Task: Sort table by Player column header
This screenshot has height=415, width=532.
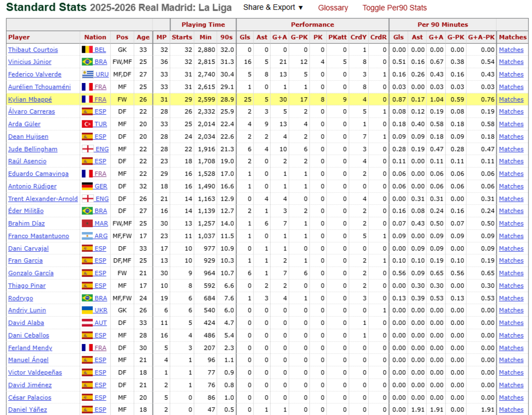Action: (x=19, y=37)
